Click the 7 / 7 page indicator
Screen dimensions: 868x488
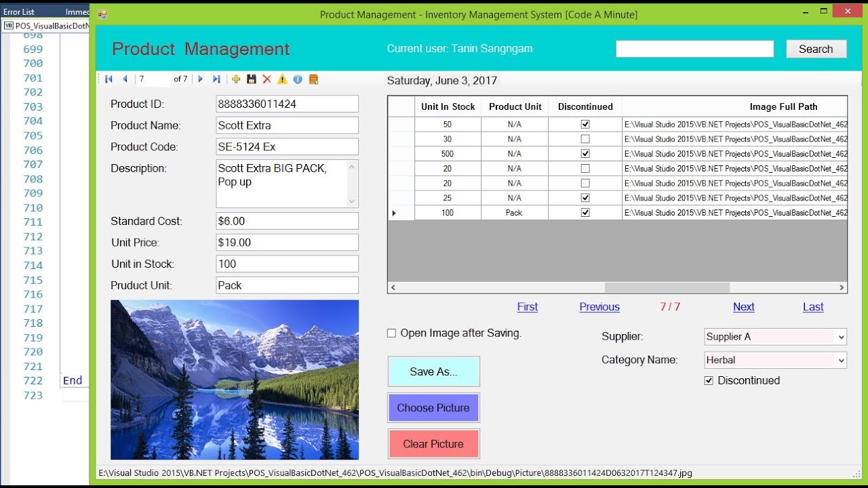670,307
